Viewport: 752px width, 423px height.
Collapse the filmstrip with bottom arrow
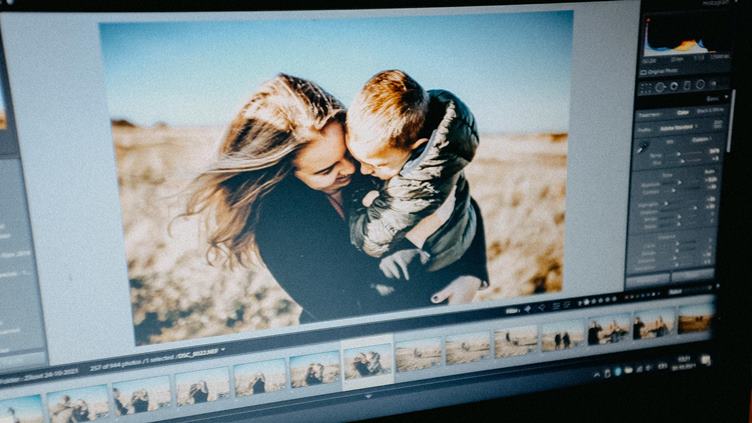(x=368, y=397)
